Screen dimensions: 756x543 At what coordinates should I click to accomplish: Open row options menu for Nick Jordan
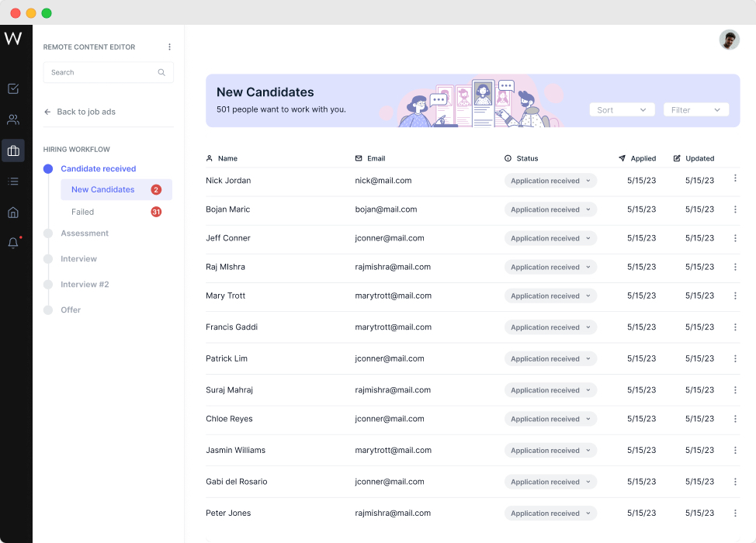click(735, 178)
